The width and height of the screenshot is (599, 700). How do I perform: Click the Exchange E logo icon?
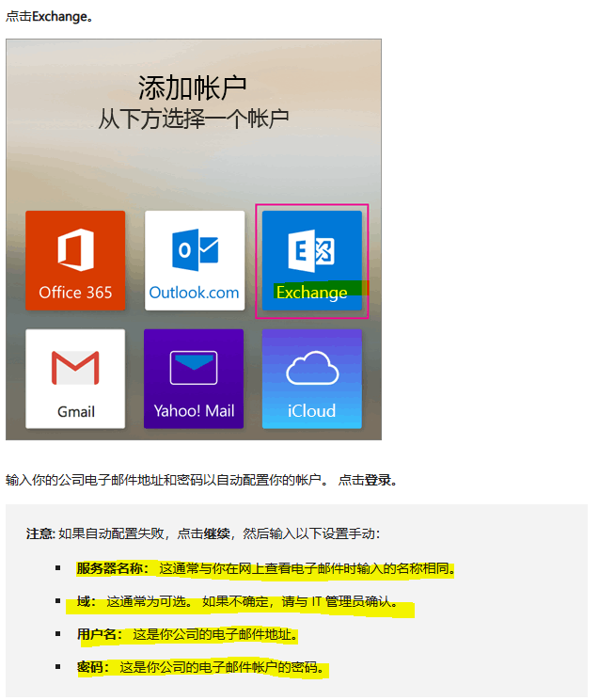coord(311,250)
